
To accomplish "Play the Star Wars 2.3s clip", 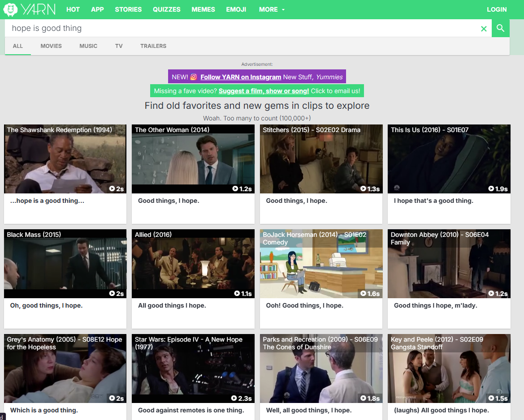I will click(x=193, y=369).
